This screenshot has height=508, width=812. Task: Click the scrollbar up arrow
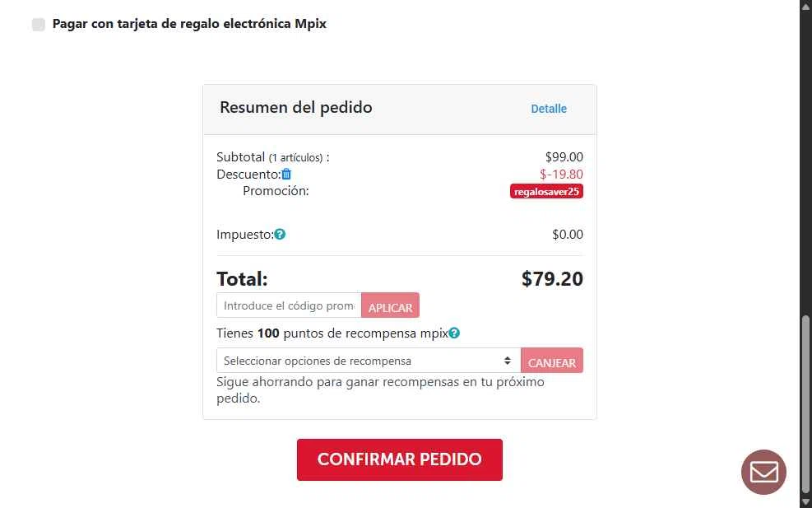[x=805, y=7]
